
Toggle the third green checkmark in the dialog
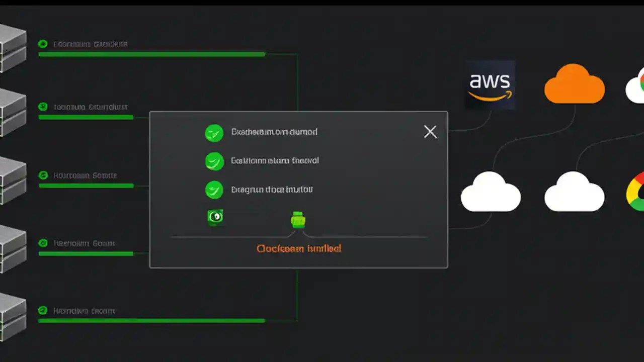tap(214, 190)
